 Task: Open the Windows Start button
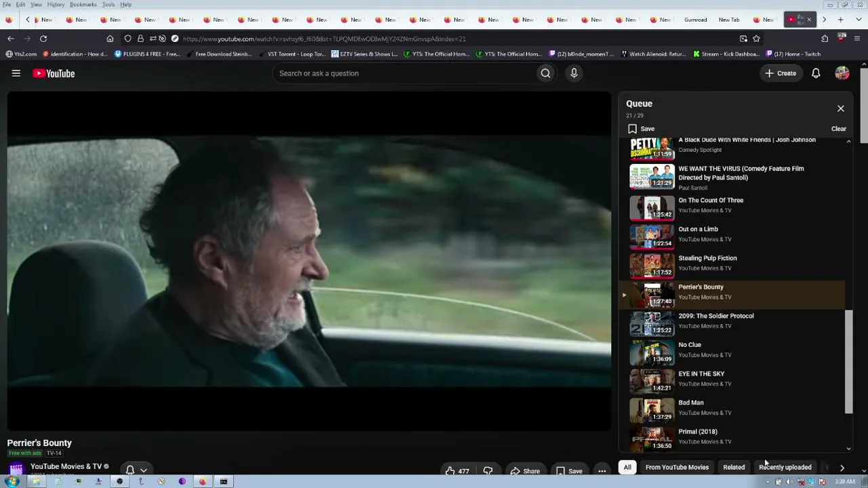(x=12, y=481)
